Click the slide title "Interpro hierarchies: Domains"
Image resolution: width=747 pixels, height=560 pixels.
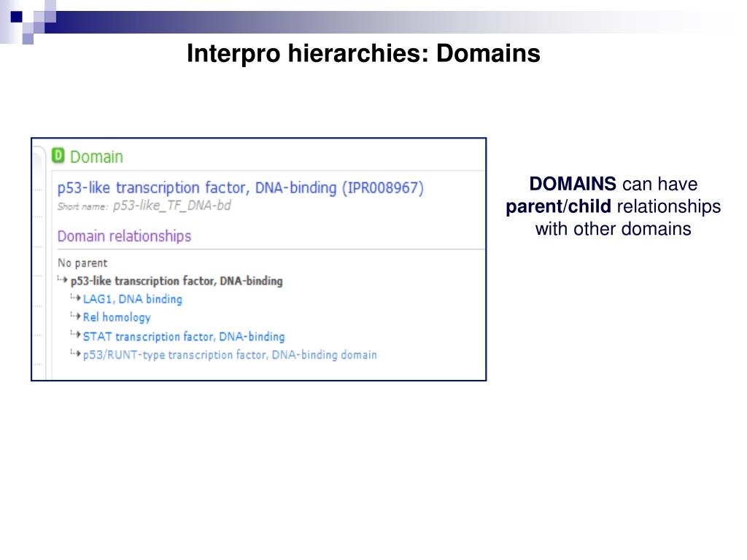[x=363, y=53]
